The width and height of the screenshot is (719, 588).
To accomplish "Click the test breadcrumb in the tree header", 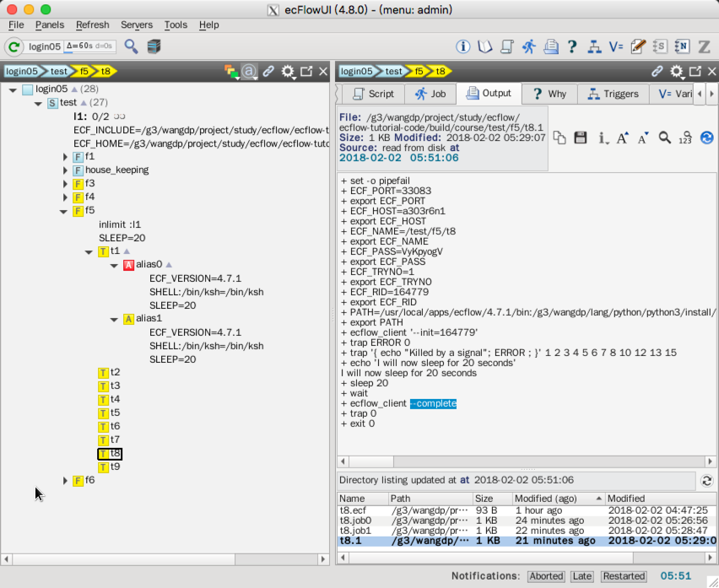I will 58,71.
